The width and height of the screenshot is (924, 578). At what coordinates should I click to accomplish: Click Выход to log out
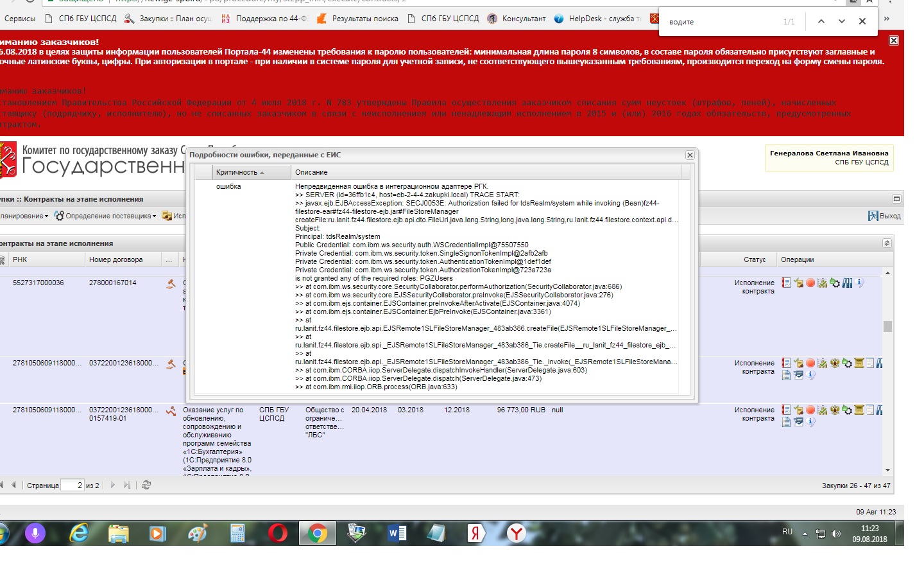884,216
